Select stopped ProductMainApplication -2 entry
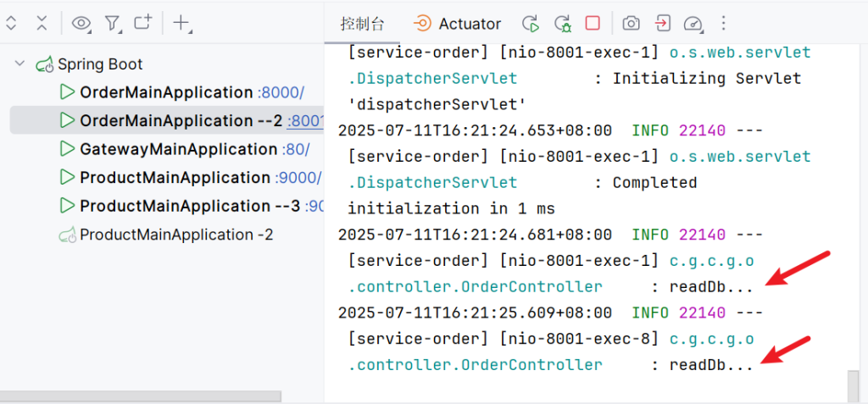Viewport: 868px width, 404px height. tap(175, 235)
